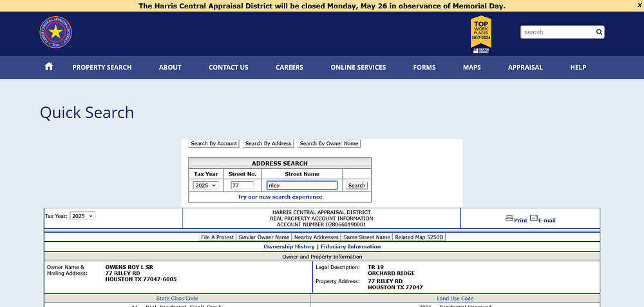Screen dimensions: 644x307
Task: Click the Owner and Property Information header
Action: coord(322,257)
